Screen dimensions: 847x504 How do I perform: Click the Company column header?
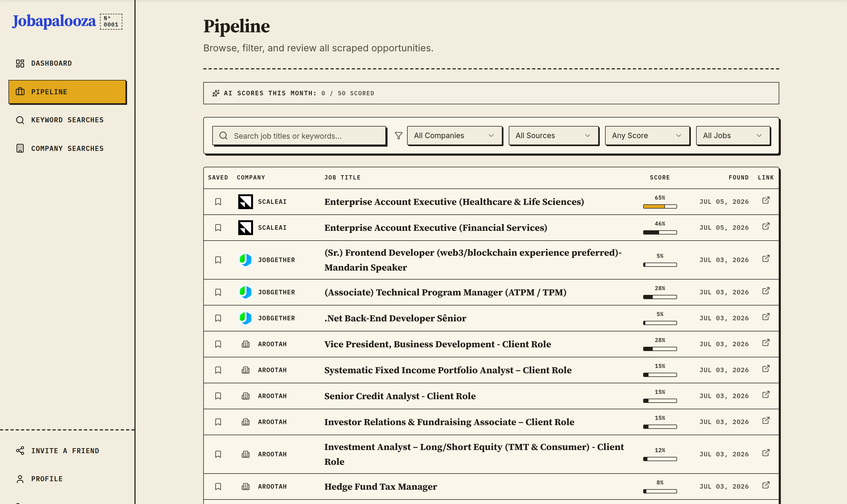point(251,177)
